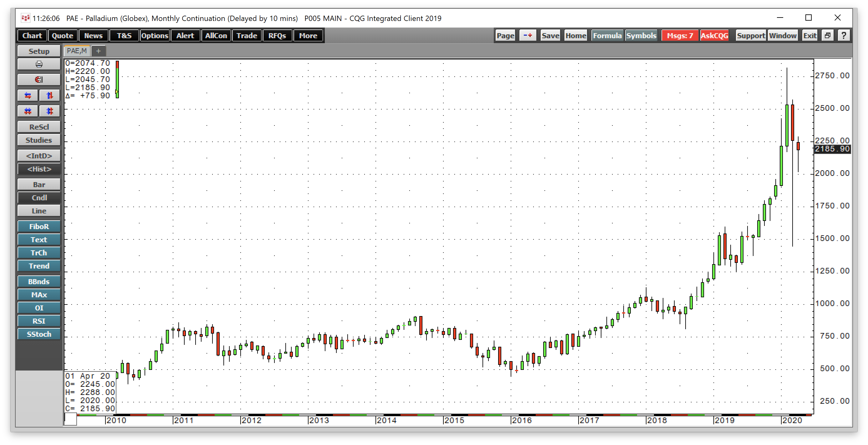The height and width of the screenshot is (445, 868).
Task: Switch chart type to Bar
Action: tap(39, 184)
